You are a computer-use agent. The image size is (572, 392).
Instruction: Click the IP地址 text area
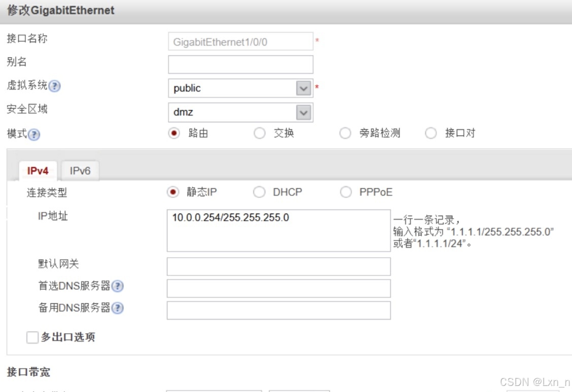279,230
